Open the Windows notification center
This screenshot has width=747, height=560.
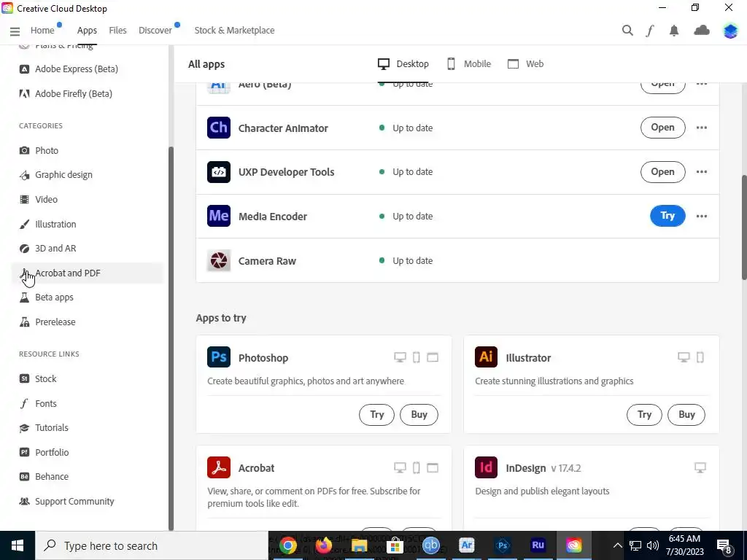click(x=724, y=546)
